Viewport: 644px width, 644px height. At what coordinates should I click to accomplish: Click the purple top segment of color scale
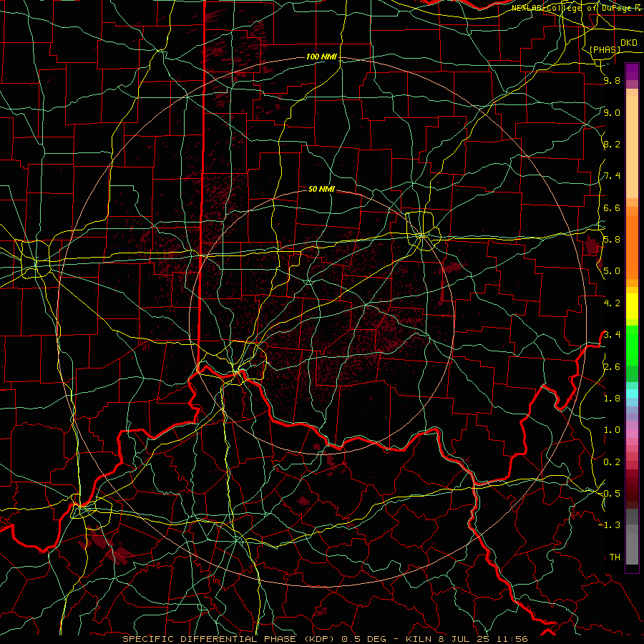632,72
